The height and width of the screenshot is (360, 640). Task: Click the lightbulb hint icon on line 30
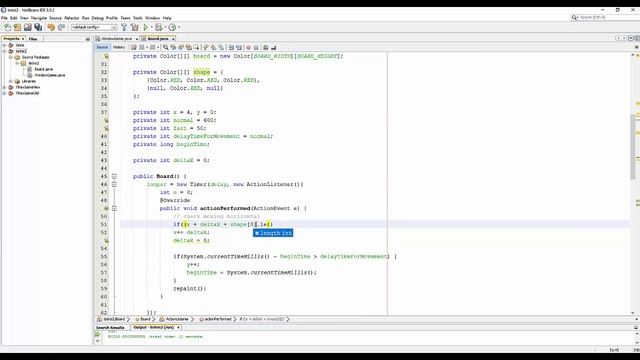click(x=106, y=56)
